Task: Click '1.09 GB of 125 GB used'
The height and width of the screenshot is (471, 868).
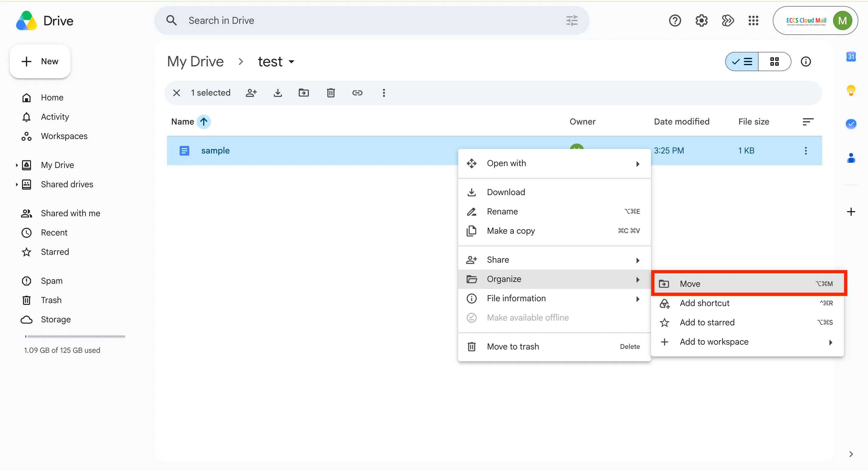Action: point(62,350)
